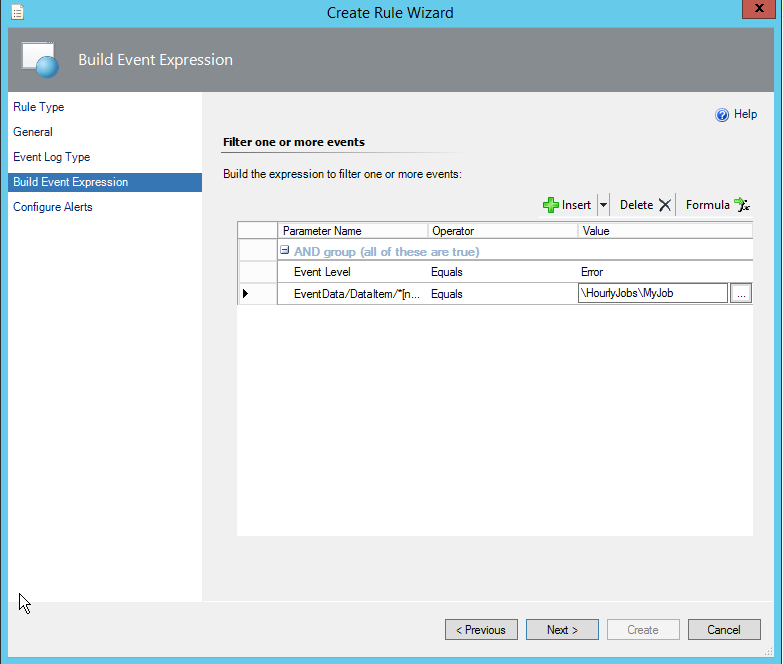Viewport: 783px width, 664px height.
Task: Select the row pointer arrow indicator
Action: [245, 294]
